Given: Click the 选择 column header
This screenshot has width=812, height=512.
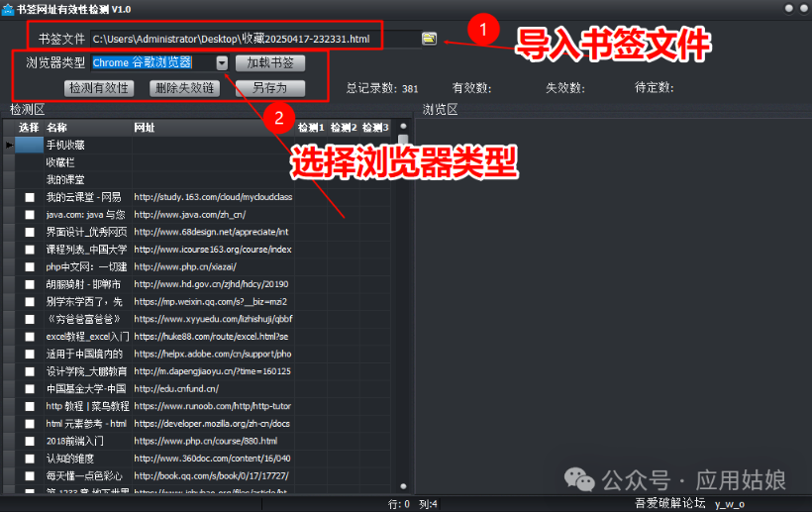Looking at the screenshot, I should (x=29, y=128).
